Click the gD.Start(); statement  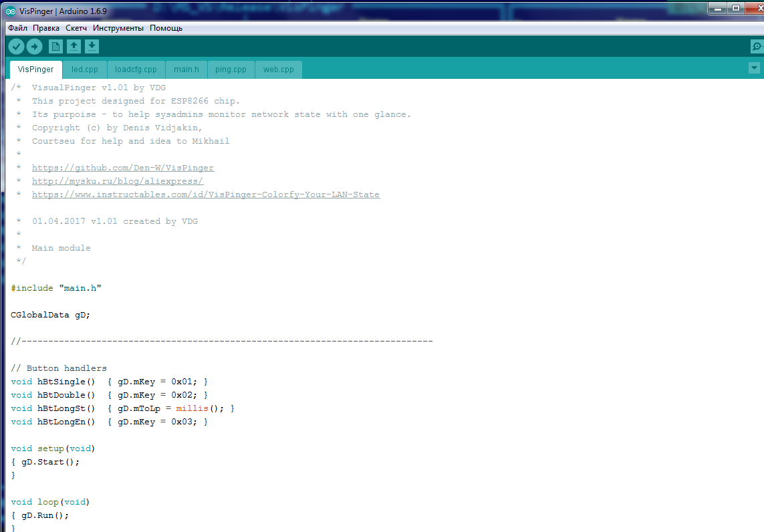[x=50, y=462]
